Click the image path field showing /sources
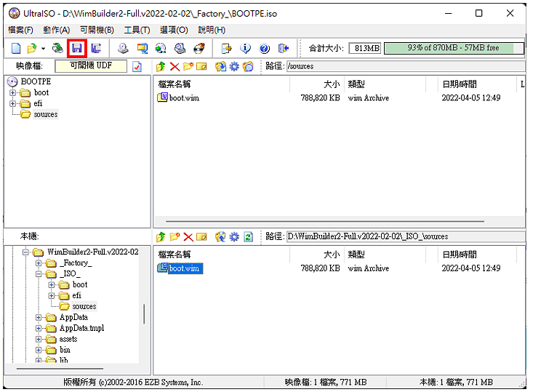 pyautogui.click(x=406, y=66)
